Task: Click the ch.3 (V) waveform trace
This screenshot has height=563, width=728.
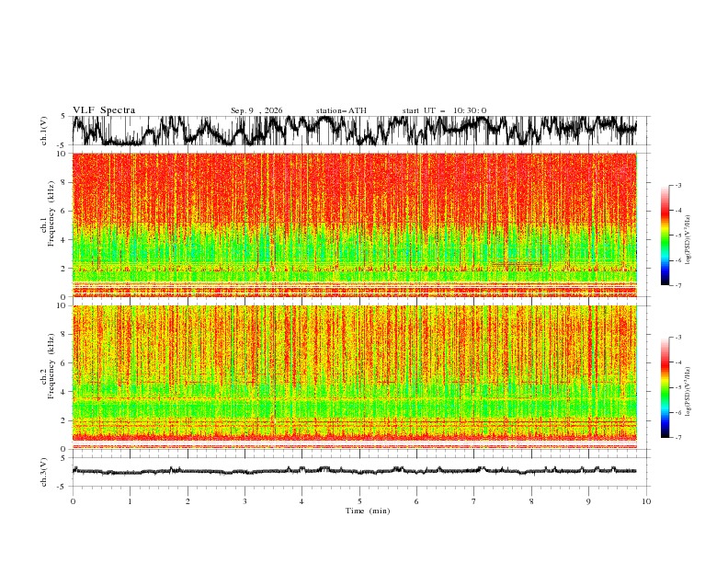Action: pyautogui.click(x=354, y=471)
